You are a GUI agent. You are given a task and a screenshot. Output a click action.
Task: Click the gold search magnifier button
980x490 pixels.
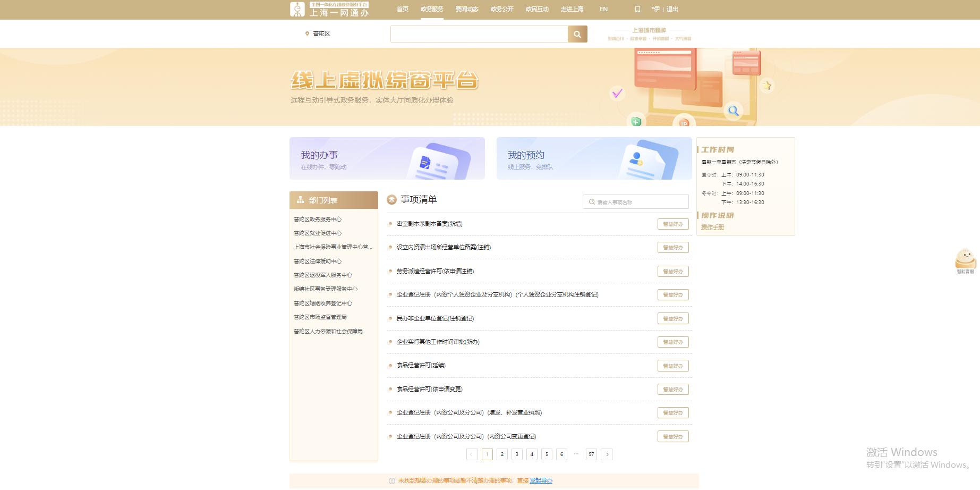[x=577, y=34]
